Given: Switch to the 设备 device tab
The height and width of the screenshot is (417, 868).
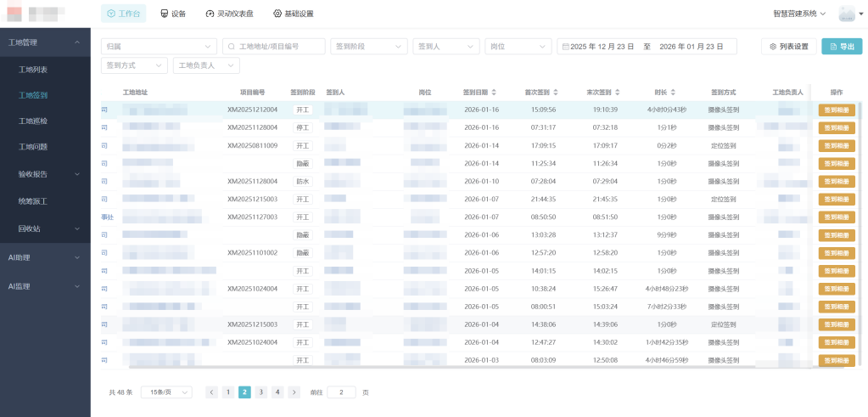Looking at the screenshot, I should (172, 14).
